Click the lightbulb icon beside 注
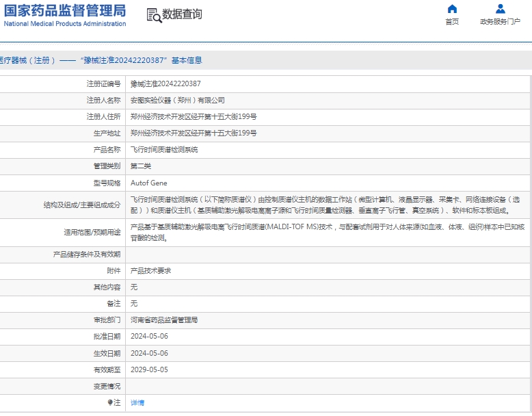532x416 pixels. pos(110,402)
